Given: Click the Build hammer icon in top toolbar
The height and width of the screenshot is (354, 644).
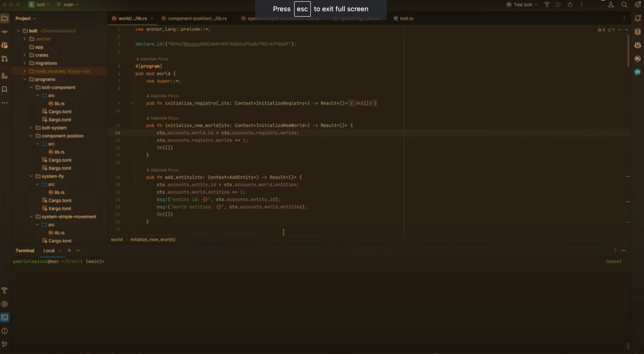Looking at the screenshot, I should pos(547,5).
